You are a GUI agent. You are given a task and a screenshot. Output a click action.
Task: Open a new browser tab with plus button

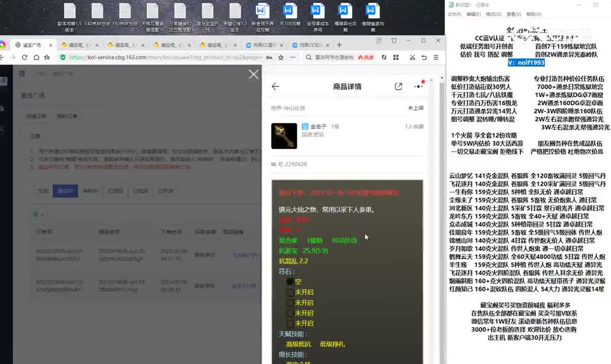(x=339, y=45)
